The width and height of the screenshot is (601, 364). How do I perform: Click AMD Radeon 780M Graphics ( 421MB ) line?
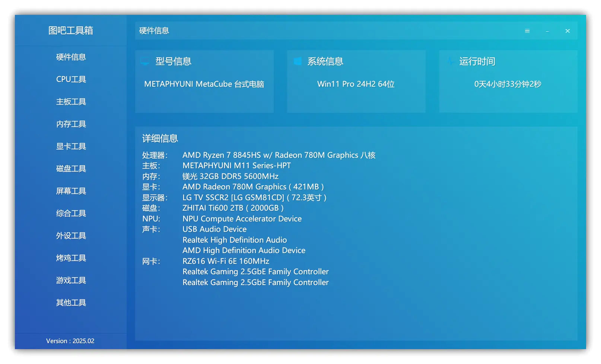click(253, 187)
